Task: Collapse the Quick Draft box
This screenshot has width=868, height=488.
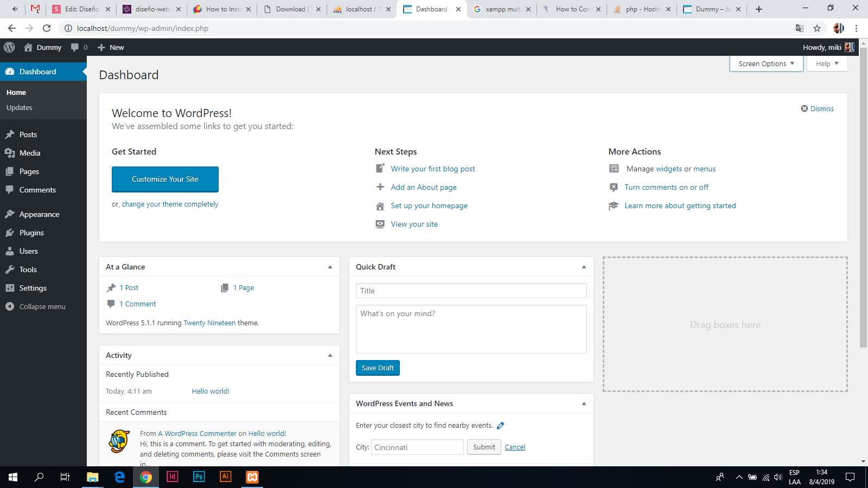Action: pos(584,267)
